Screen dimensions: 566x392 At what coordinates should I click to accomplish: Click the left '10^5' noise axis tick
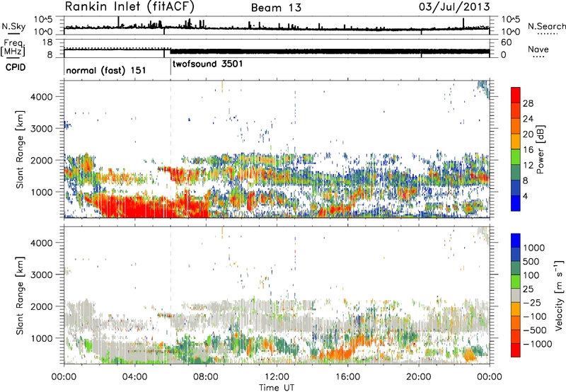43,19
